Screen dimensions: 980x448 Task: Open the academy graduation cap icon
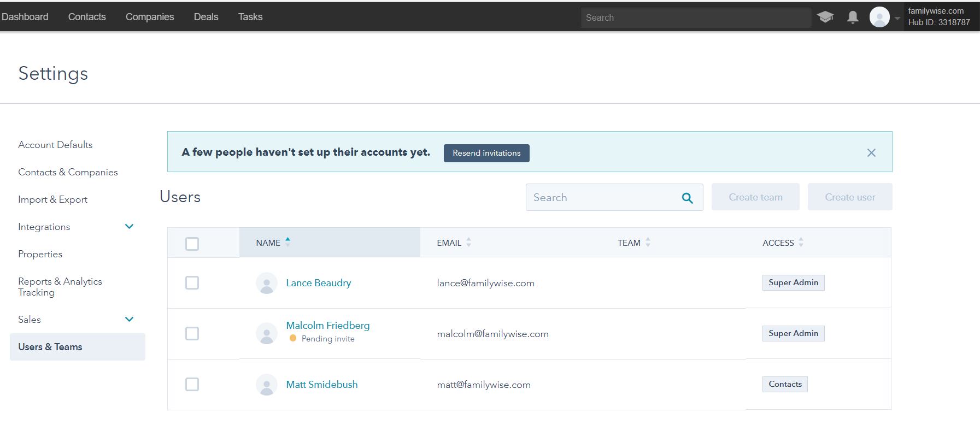point(825,17)
